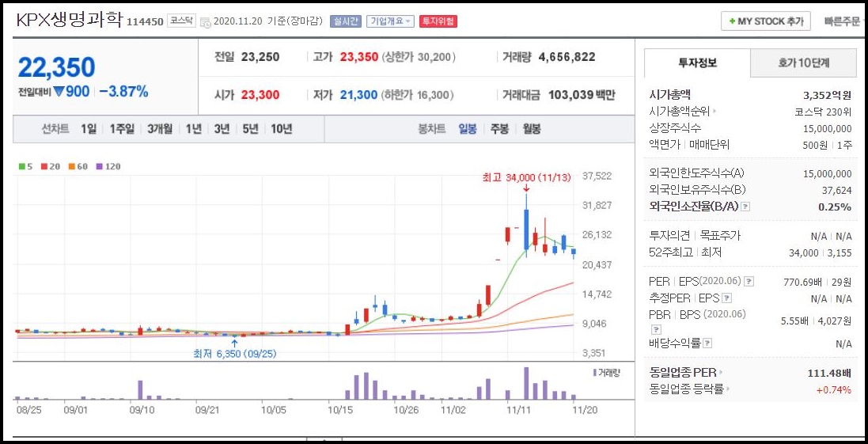The width and height of the screenshot is (868, 444).
Task: Click the 고가 value 23,350
Action: click(x=358, y=56)
